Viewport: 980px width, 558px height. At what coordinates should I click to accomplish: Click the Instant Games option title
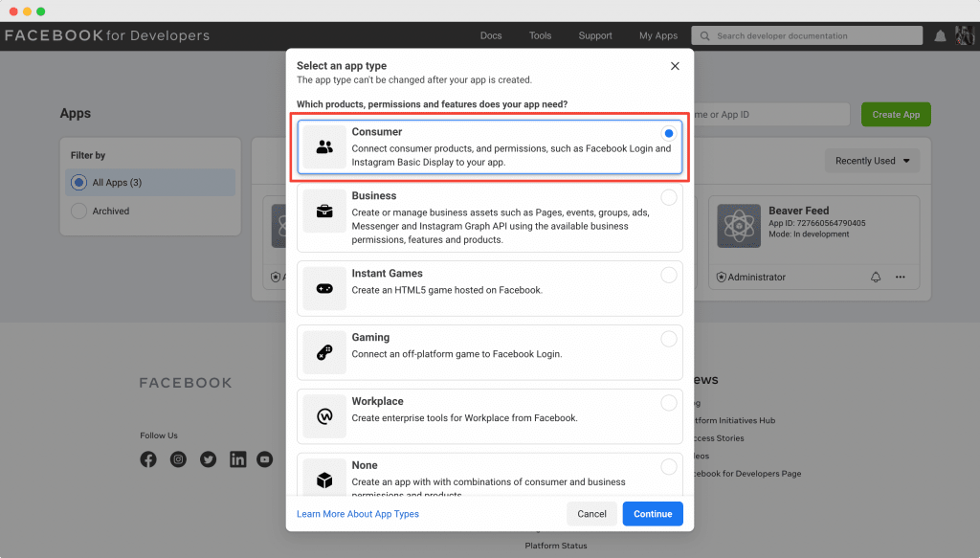click(x=387, y=273)
